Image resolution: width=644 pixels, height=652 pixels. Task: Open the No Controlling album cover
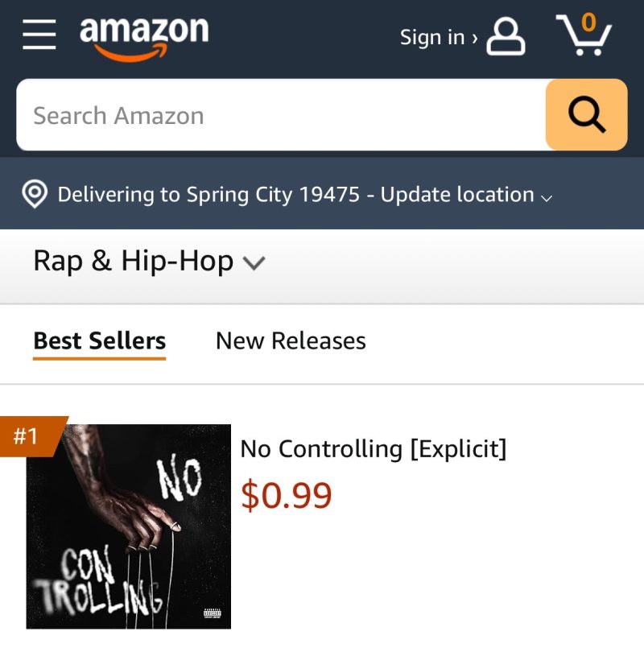(129, 526)
